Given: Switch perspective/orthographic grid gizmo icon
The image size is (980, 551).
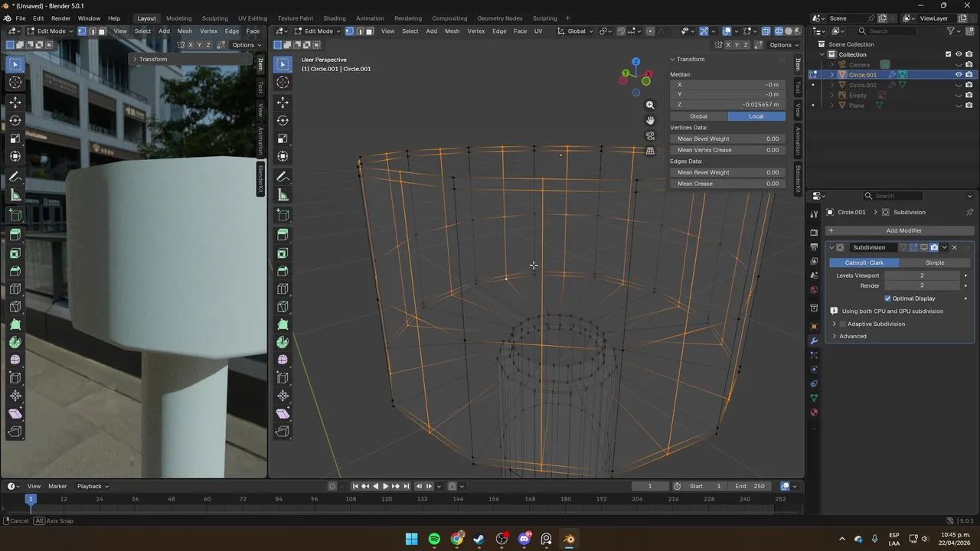Looking at the screenshot, I should 650,151.
